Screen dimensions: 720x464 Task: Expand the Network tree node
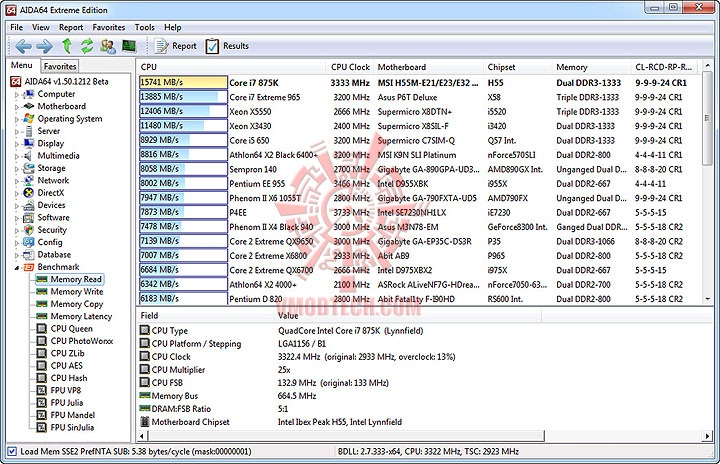17,181
